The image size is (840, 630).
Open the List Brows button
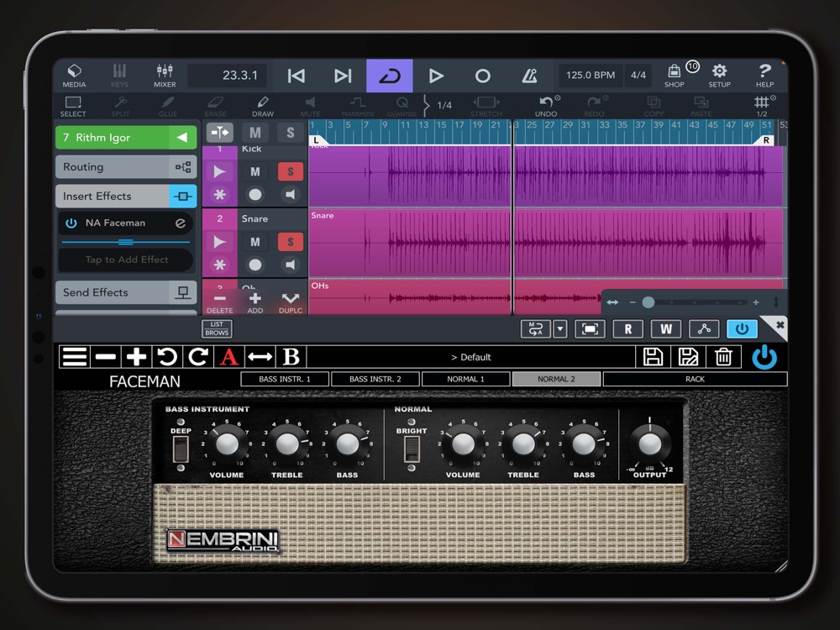217,328
